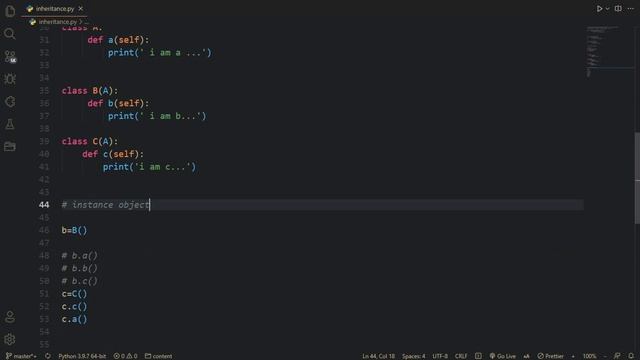Open the feedback icon in status bar
Viewport: 640px width, 360px height.
click(617, 356)
